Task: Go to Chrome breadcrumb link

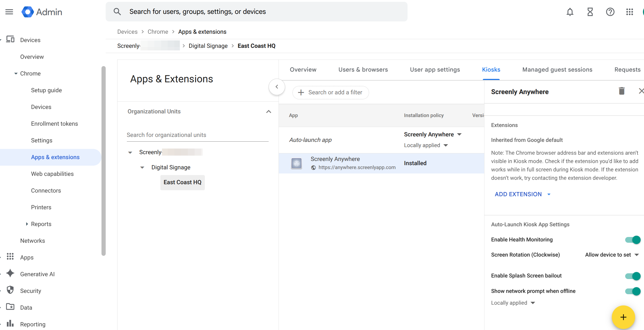Action: (158, 32)
